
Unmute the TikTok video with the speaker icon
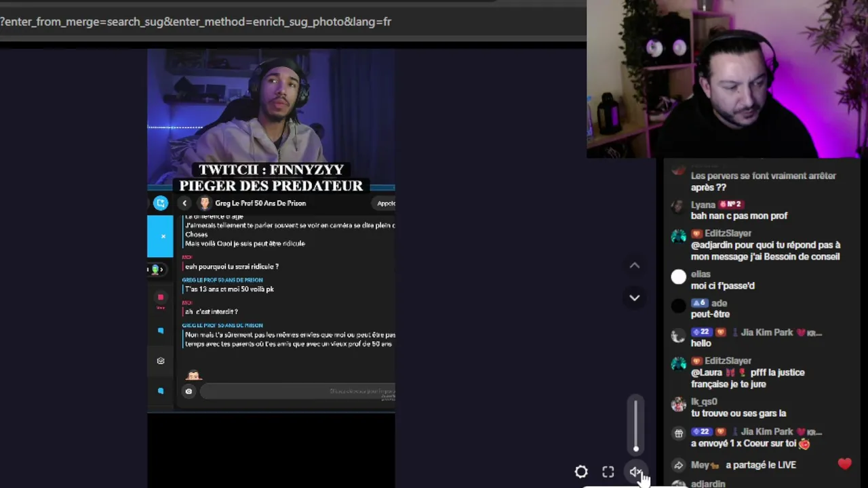coord(635,472)
